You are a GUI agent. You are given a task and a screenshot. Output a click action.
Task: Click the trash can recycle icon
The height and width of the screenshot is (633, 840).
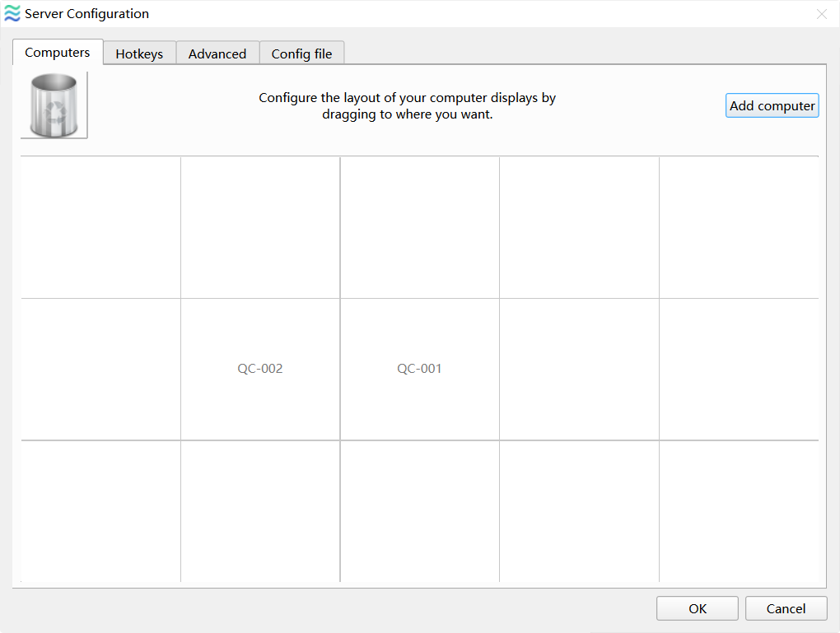pos(54,105)
